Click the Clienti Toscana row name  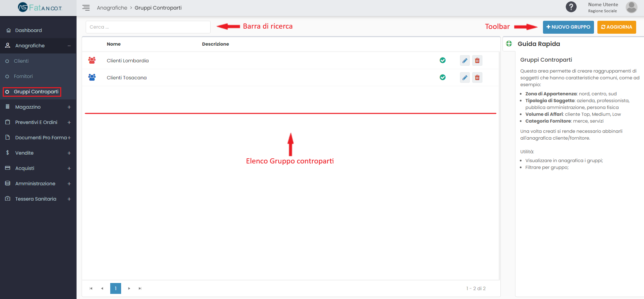(127, 78)
